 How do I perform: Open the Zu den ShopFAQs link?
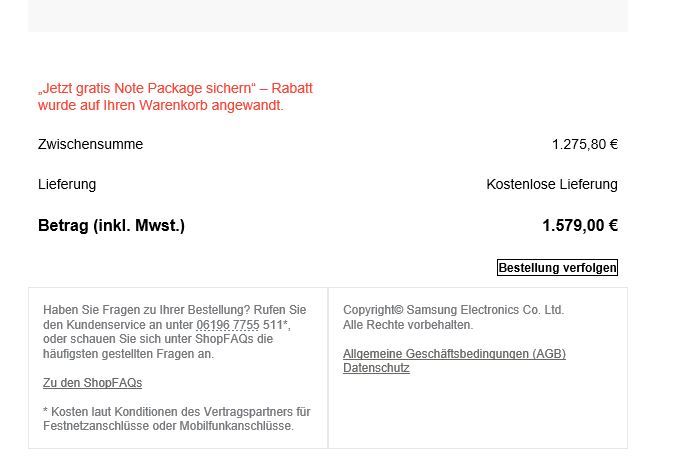pyautogui.click(x=92, y=383)
